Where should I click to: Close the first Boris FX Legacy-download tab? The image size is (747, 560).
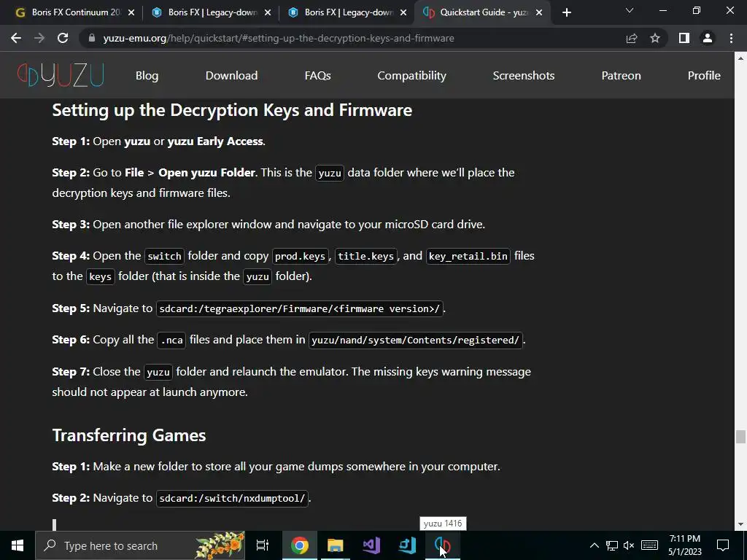tap(268, 13)
